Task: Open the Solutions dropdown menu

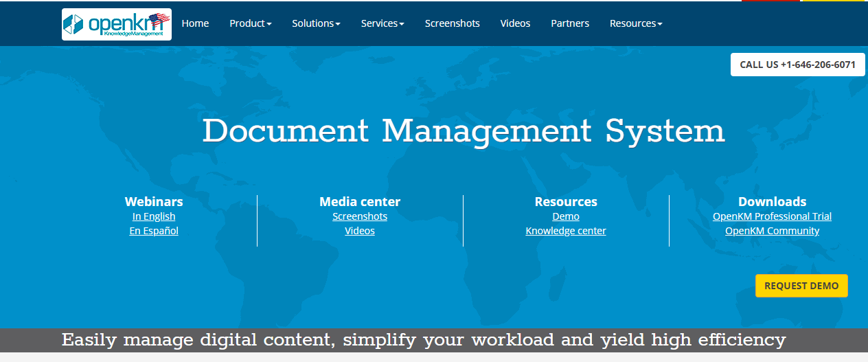Action: (316, 23)
